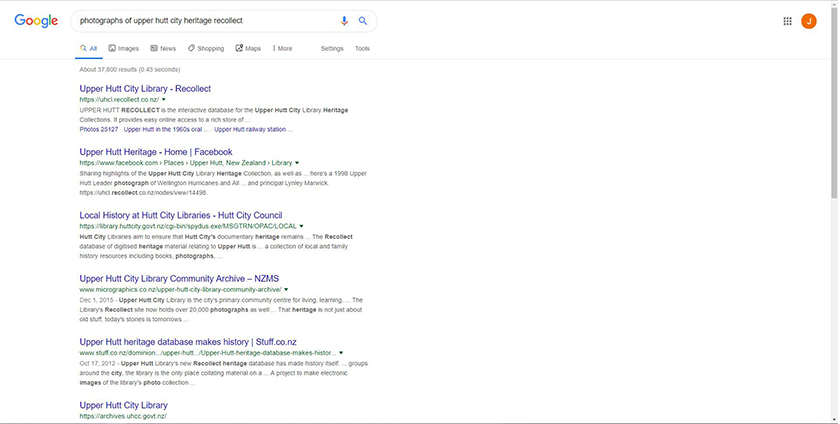840x424 pixels.
Task: Click inside the Google search query field
Action: click(x=200, y=20)
